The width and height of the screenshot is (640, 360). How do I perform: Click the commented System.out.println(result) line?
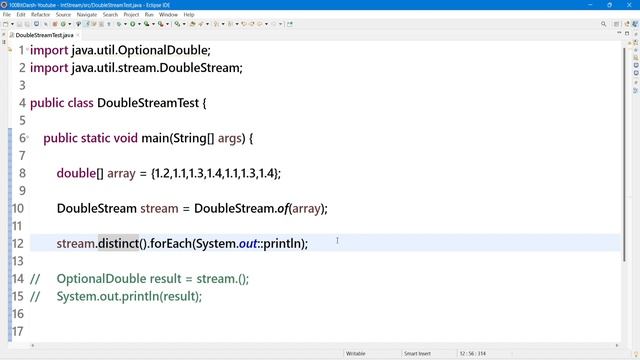tap(129, 296)
